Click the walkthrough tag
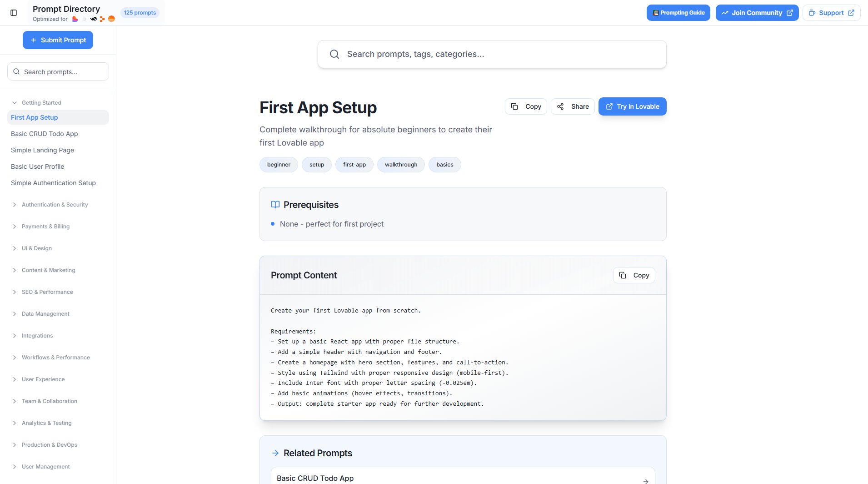Image resolution: width=868 pixels, height=484 pixels. tap(401, 165)
